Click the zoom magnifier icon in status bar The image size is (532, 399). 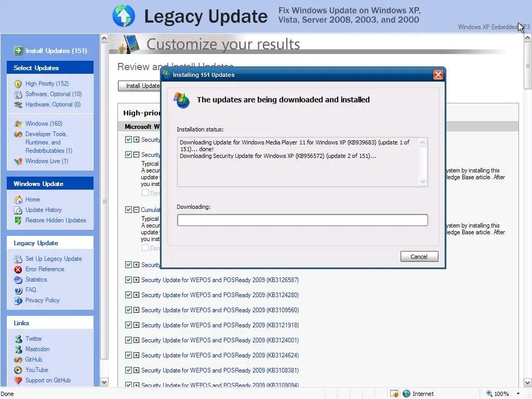click(489, 394)
